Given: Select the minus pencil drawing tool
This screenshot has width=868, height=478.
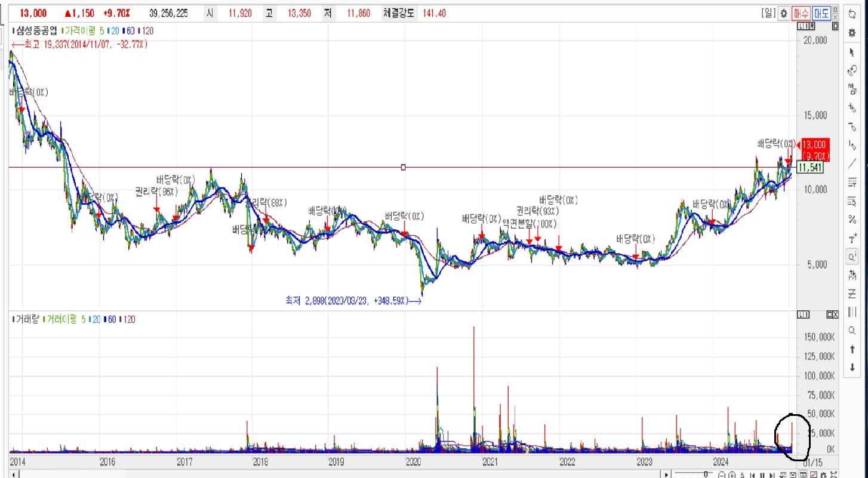Looking at the screenshot, I should 852,127.
